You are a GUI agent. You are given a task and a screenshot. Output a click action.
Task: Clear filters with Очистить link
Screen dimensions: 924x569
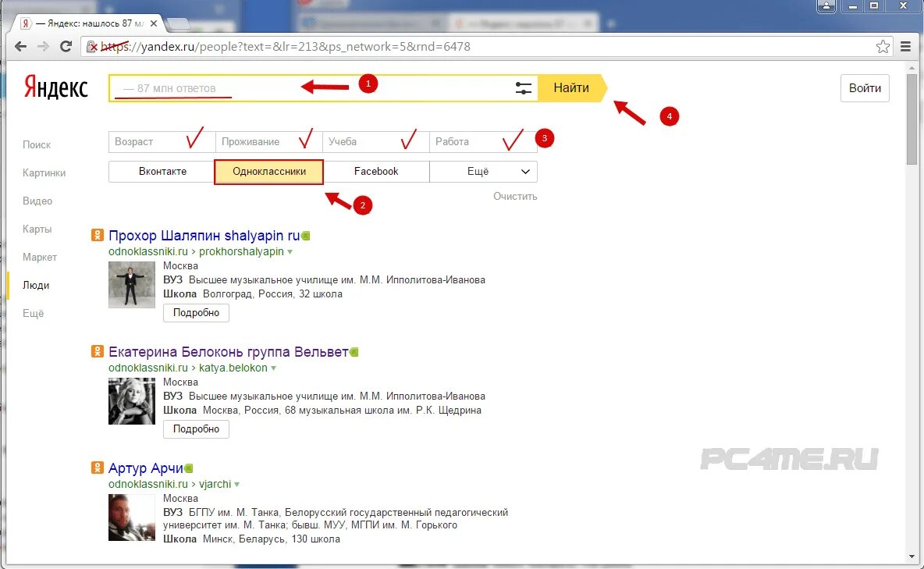(x=515, y=197)
